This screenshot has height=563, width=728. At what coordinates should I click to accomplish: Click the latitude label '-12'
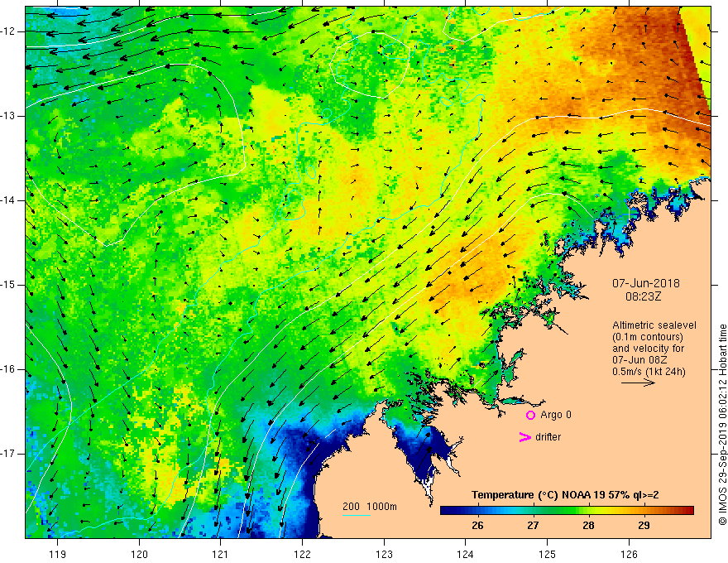pos(9,31)
